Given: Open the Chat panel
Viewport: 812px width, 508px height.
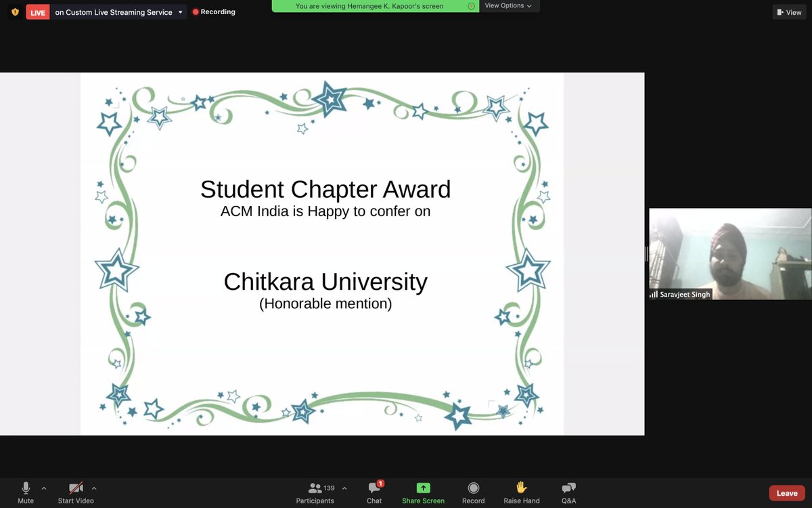Looking at the screenshot, I should click(x=374, y=492).
